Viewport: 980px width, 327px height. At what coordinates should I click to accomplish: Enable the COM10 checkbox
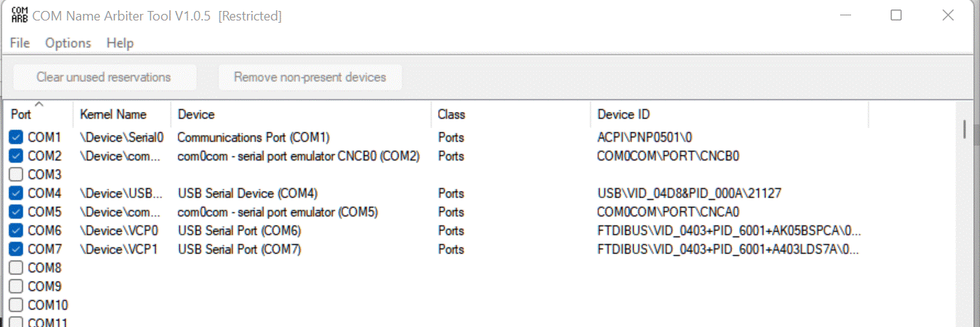tap(16, 305)
